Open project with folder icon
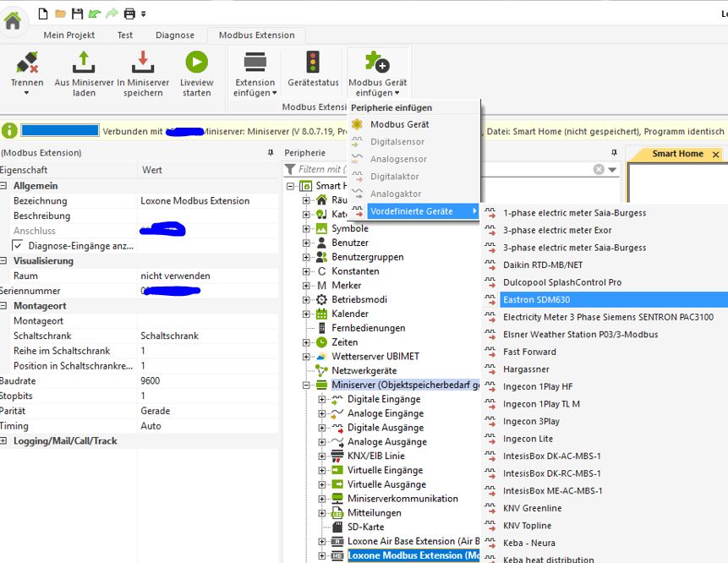 click(60, 14)
